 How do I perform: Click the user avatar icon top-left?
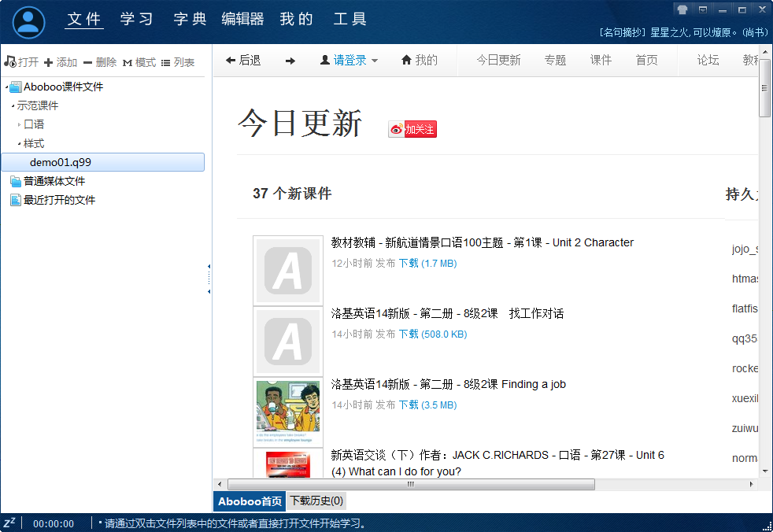click(x=28, y=21)
